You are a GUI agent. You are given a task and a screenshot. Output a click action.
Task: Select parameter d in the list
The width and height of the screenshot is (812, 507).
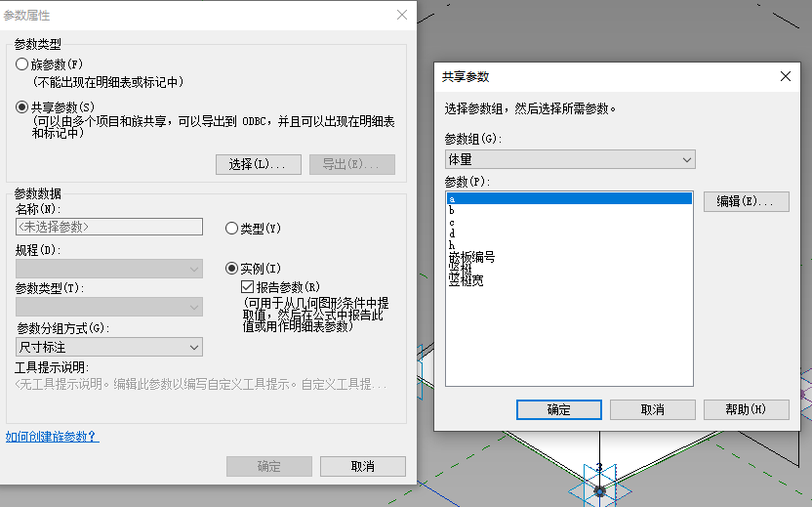(569, 233)
